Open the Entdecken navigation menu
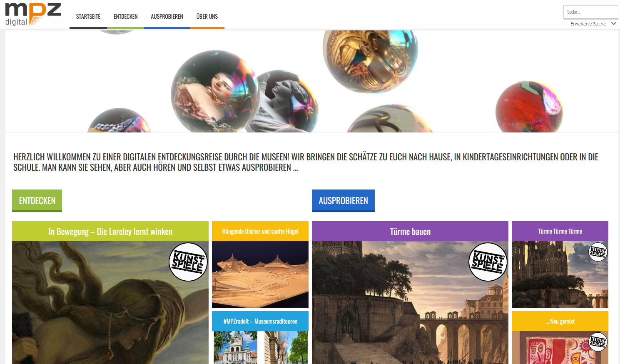 tap(125, 17)
